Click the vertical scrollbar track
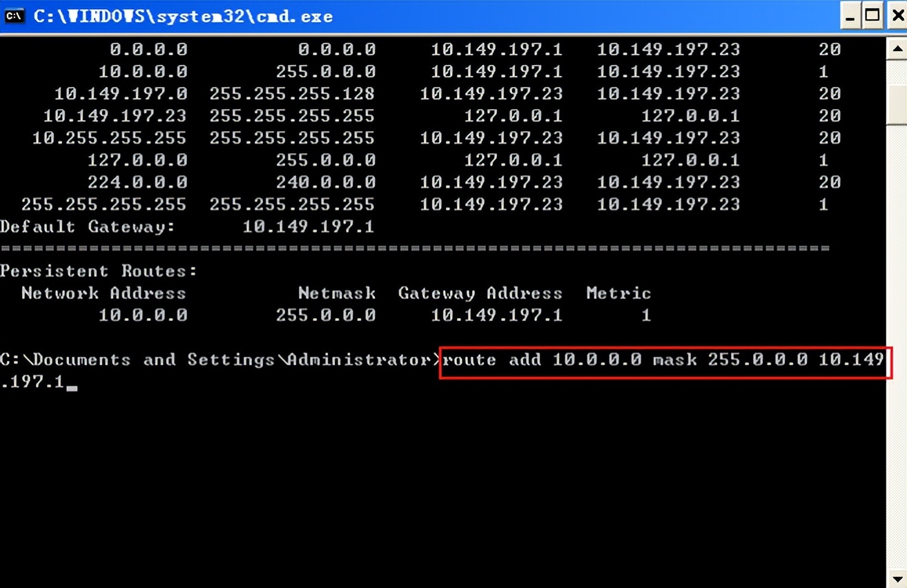 (897, 313)
